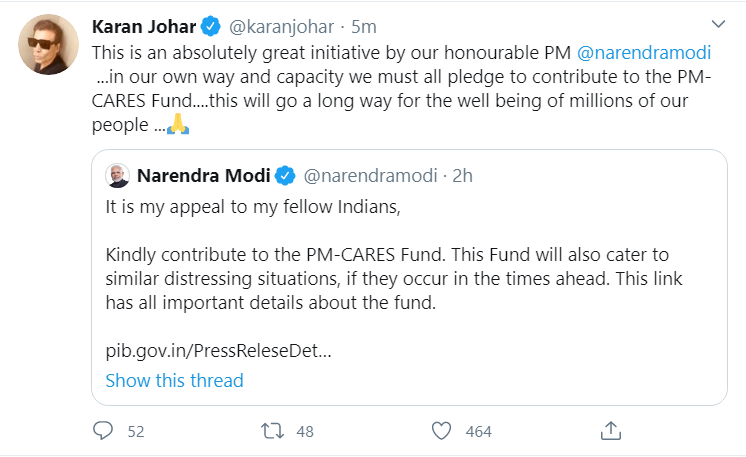This screenshot has width=746, height=457.
Task: Expand the tweet options chevron menu
Action: pos(716,23)
